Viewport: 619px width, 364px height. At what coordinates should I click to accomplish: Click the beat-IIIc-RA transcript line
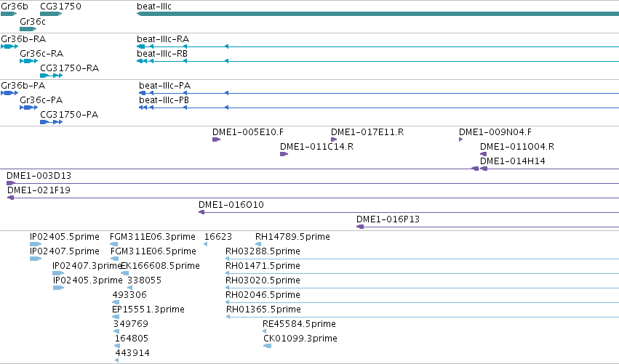pos(378,46)
